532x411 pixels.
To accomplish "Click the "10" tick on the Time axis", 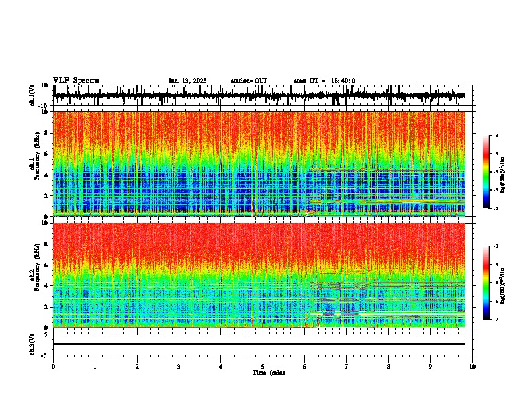I will [x=472, y=367].
